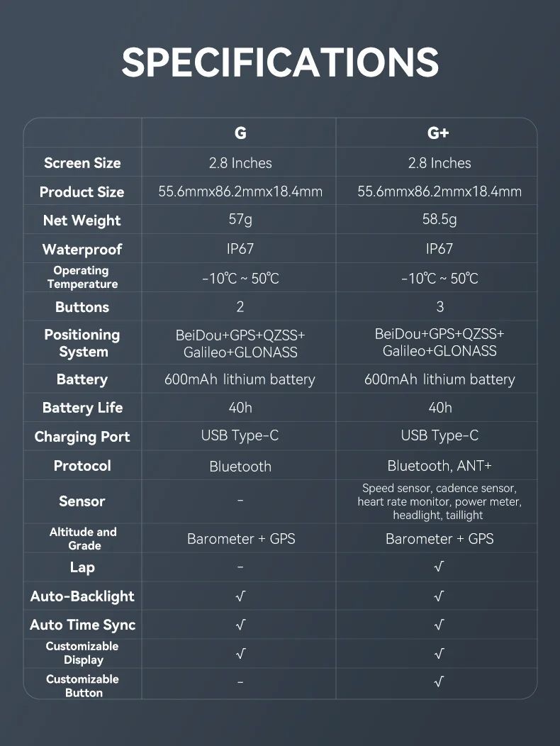560x746 pixels.
Task: Click the Customizable Button dash under G
Action: [240, 682]
